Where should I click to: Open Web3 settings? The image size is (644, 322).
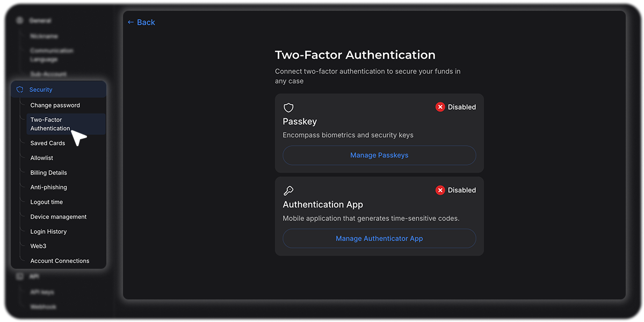point(38,246)
